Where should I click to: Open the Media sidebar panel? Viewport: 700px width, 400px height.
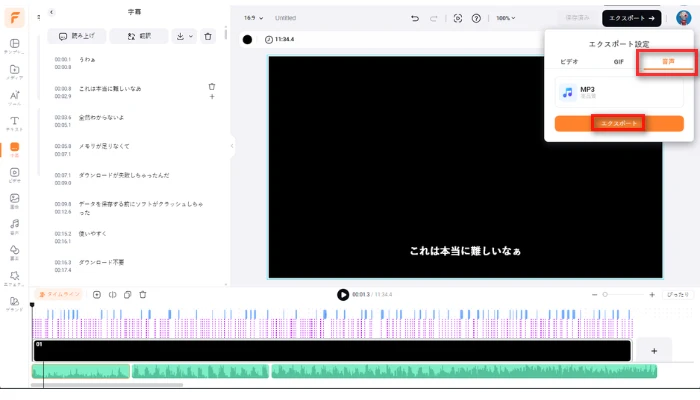(14, 72)
